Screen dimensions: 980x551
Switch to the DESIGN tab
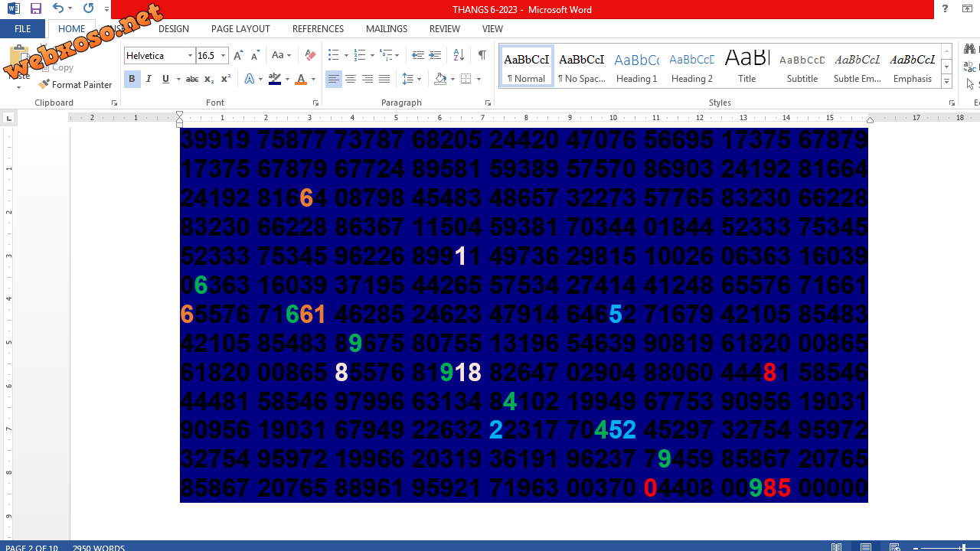174,29
